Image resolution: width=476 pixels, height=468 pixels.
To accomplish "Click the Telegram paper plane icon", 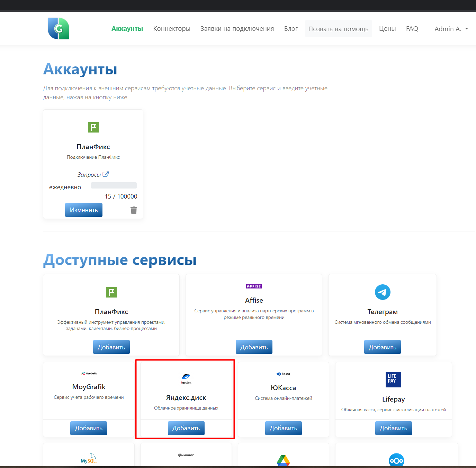I will point(383,292).
